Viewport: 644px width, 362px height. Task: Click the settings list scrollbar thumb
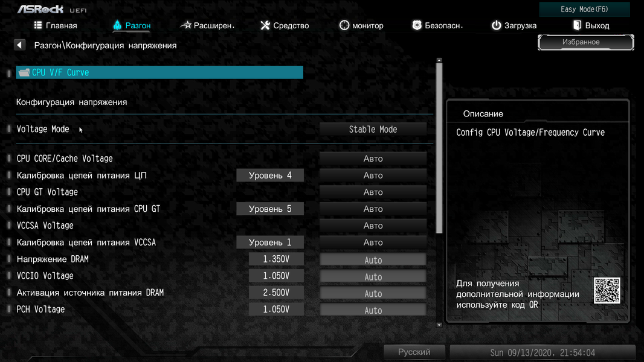coord(439,148)
